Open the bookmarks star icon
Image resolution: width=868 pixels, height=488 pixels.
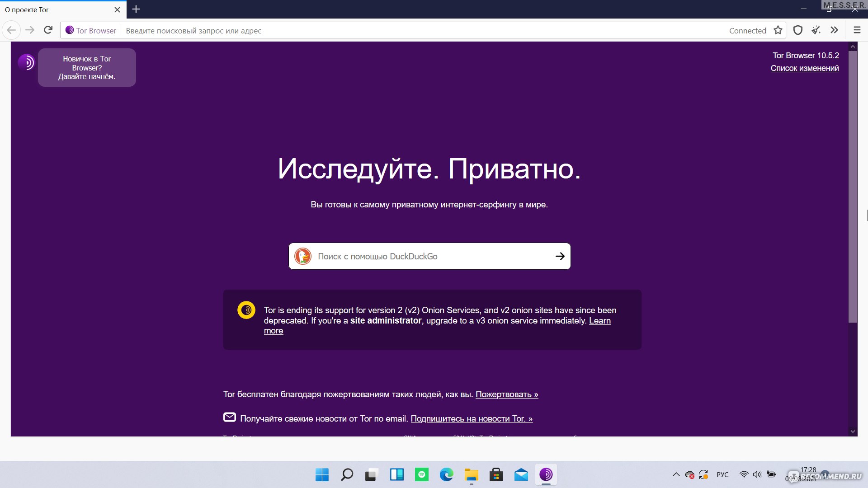coord(778,30)
